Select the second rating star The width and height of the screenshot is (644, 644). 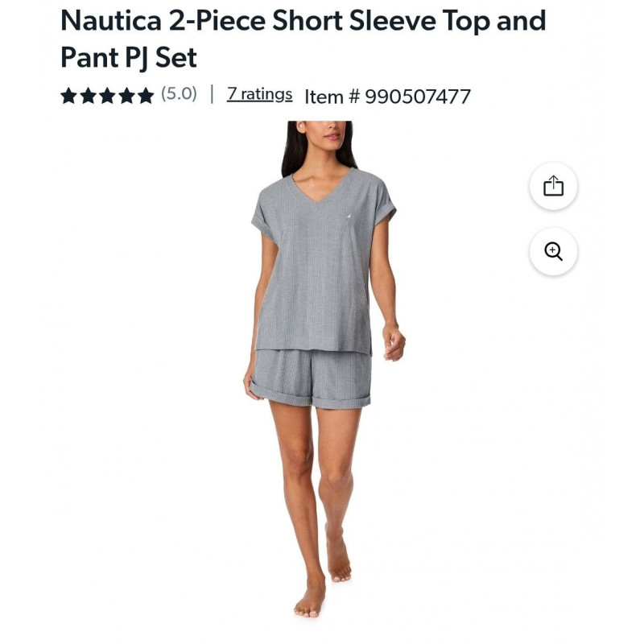pos(88,96)
